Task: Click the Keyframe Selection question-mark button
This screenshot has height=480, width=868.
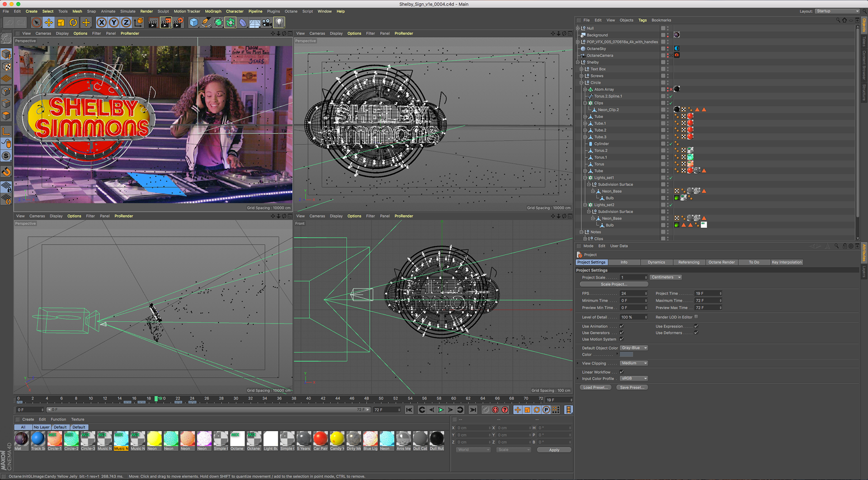Action: (505, 410)
